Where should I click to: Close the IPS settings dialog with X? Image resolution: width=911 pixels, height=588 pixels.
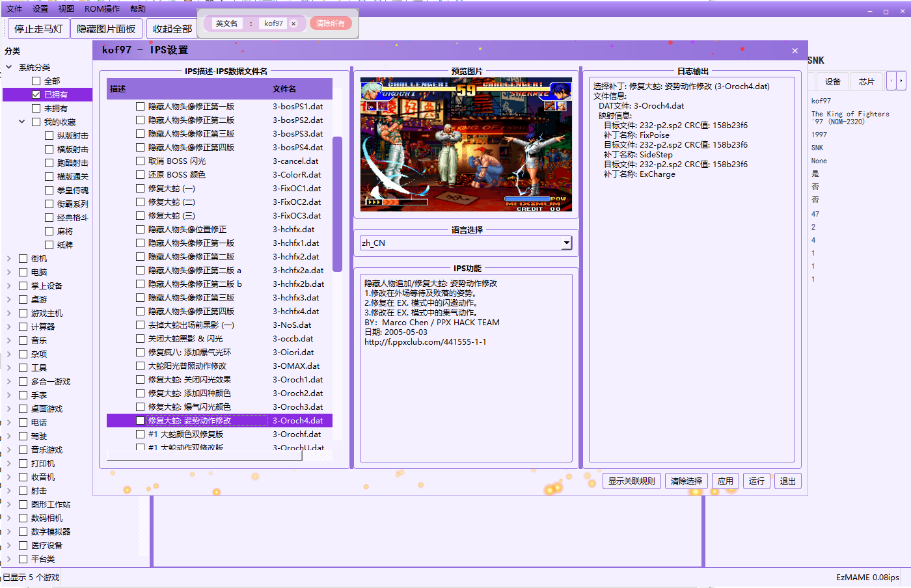coord(795,51)
